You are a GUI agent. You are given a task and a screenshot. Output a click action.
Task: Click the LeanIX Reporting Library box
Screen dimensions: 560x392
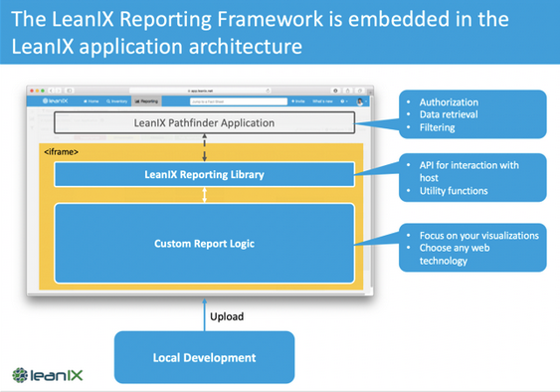(x=204, y=174)
